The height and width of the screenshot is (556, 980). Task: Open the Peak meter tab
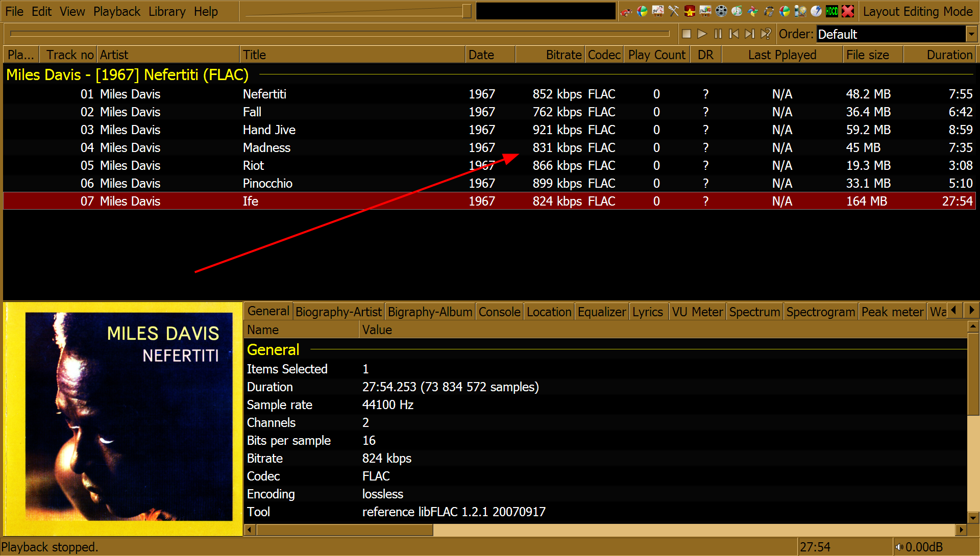click(892, 312)
